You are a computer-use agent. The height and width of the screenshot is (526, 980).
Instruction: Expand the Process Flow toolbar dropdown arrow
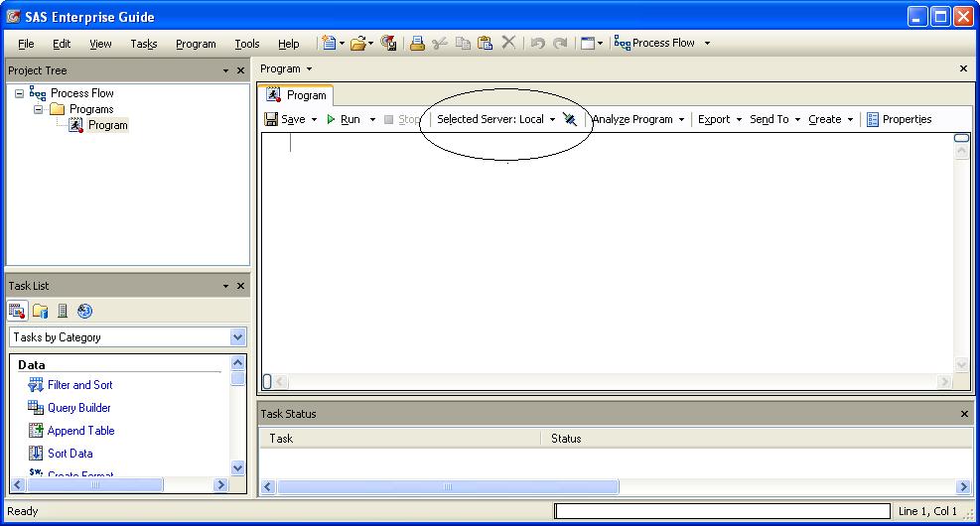pos(708,43)
